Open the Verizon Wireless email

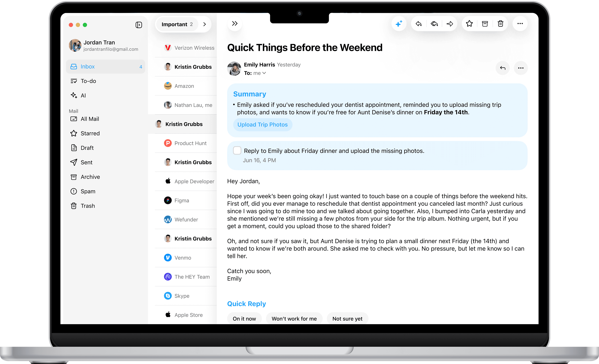(x=186, y=48)
